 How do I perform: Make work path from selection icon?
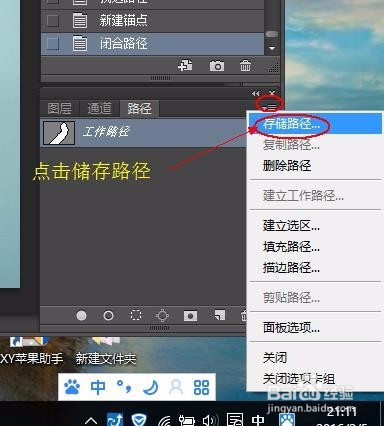[x=162, y=315]
